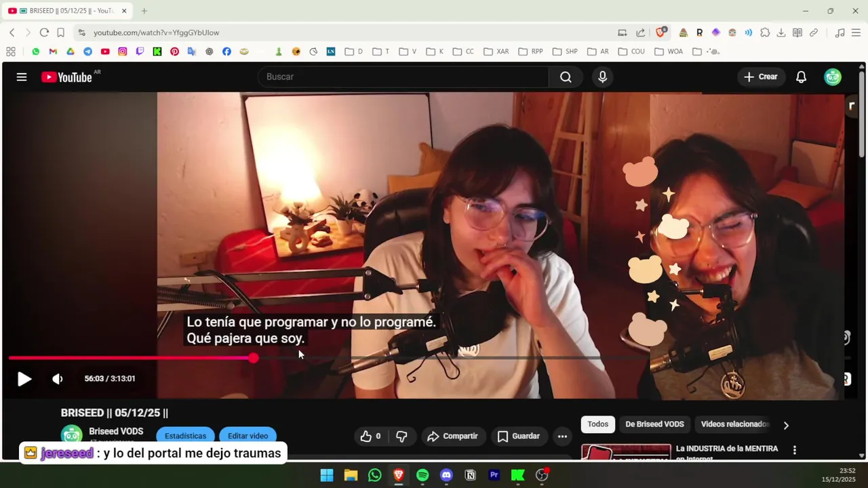868x488 pixels.
Task: Go back in browser history
Action: tap(12, 33)
